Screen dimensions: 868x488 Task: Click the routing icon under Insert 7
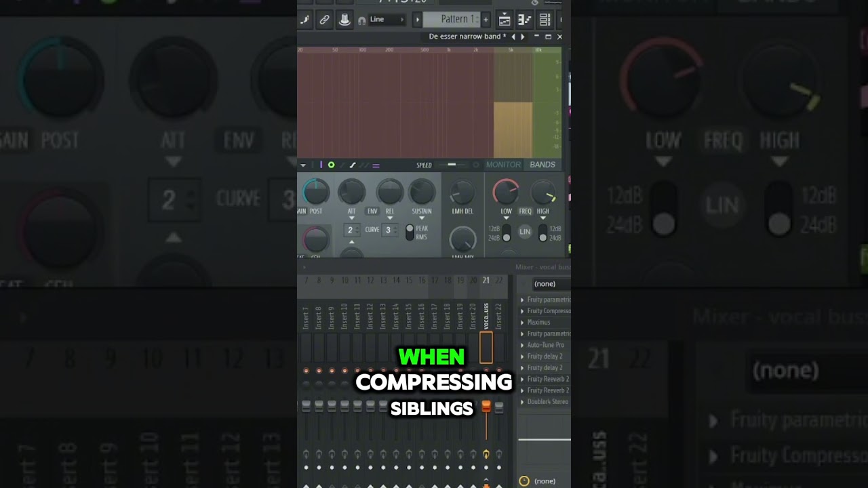point(307,454)
